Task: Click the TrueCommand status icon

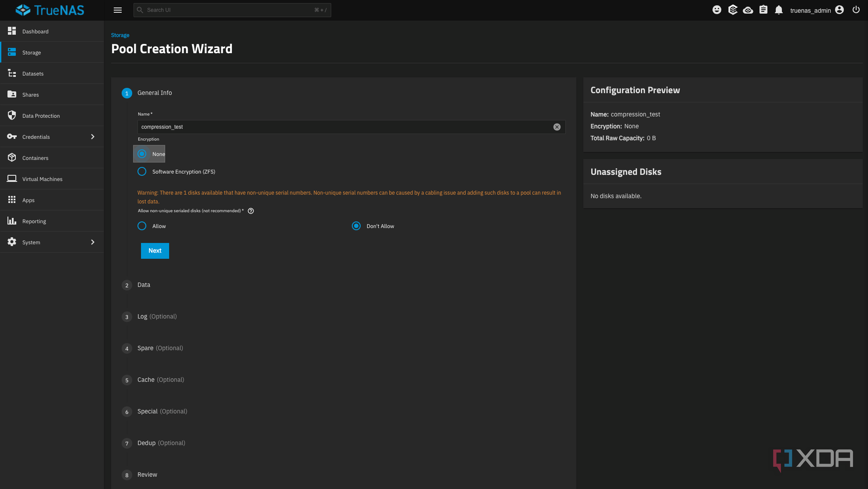Action: pos(748,10)
